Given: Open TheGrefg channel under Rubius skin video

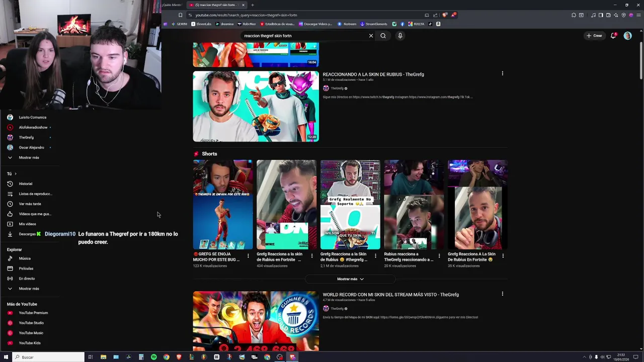Looking at the screenshot, I should (337, 88).
